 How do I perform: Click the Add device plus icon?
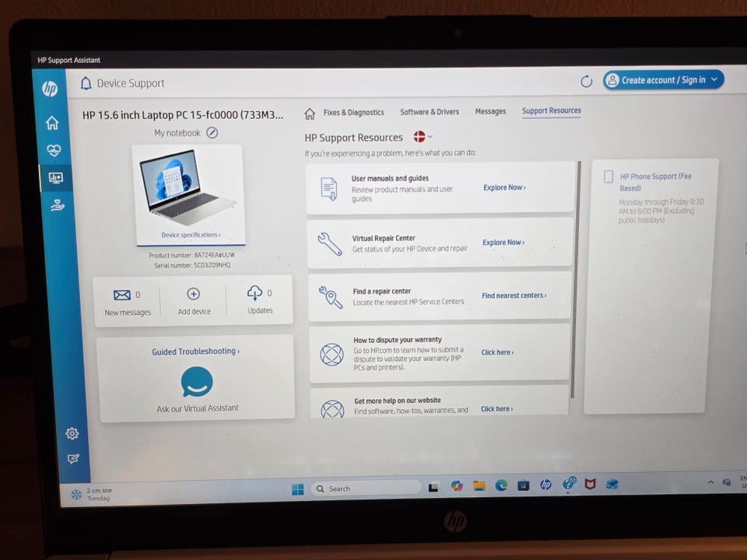click(x=194, y=294)
